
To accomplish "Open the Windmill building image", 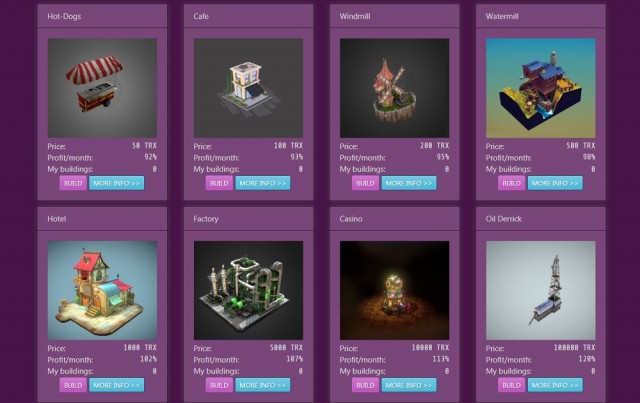I will (394, 88).
